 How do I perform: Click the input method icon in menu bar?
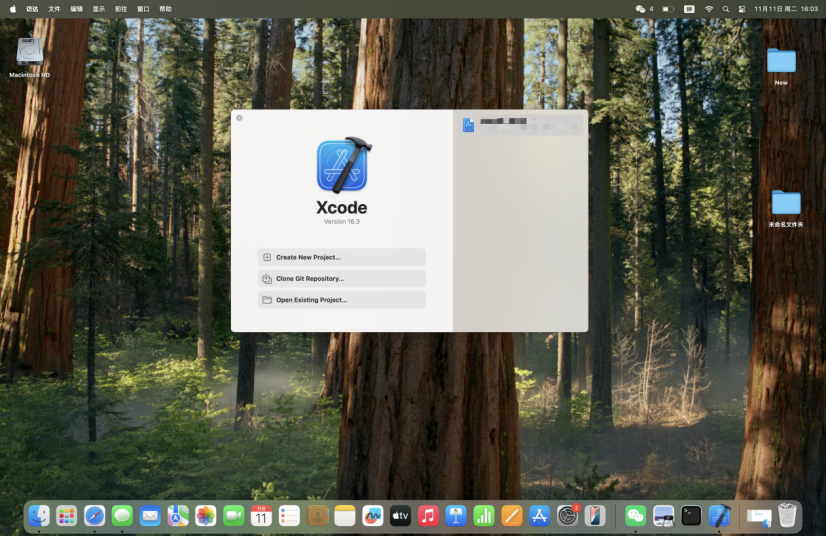pos(689,9)
